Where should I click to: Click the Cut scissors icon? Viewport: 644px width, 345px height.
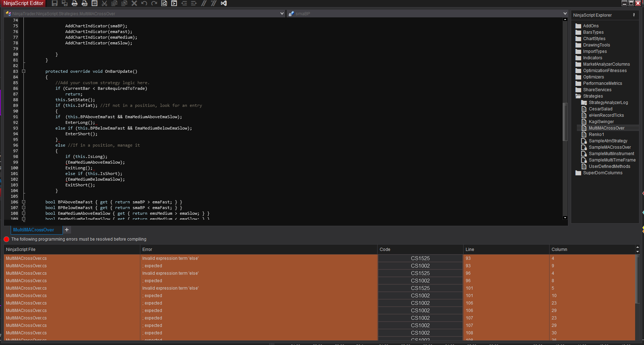coord(104,3)
